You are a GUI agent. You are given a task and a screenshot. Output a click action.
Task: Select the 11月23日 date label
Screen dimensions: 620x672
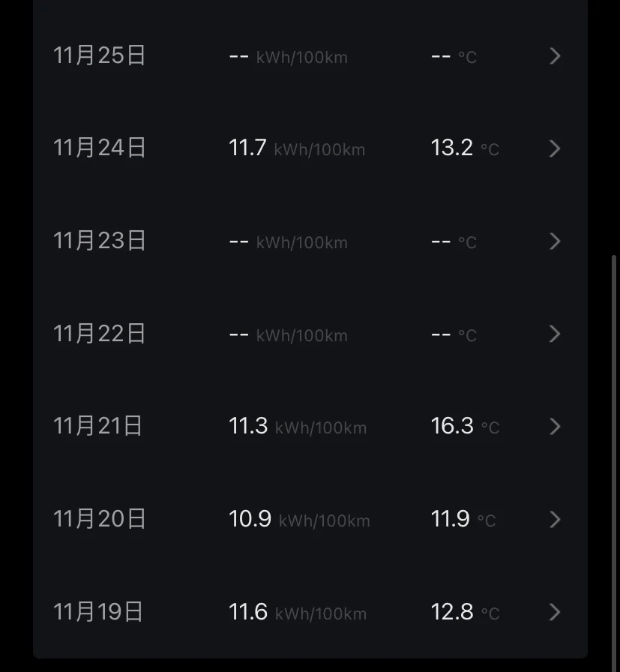click(x=100, y=240)
